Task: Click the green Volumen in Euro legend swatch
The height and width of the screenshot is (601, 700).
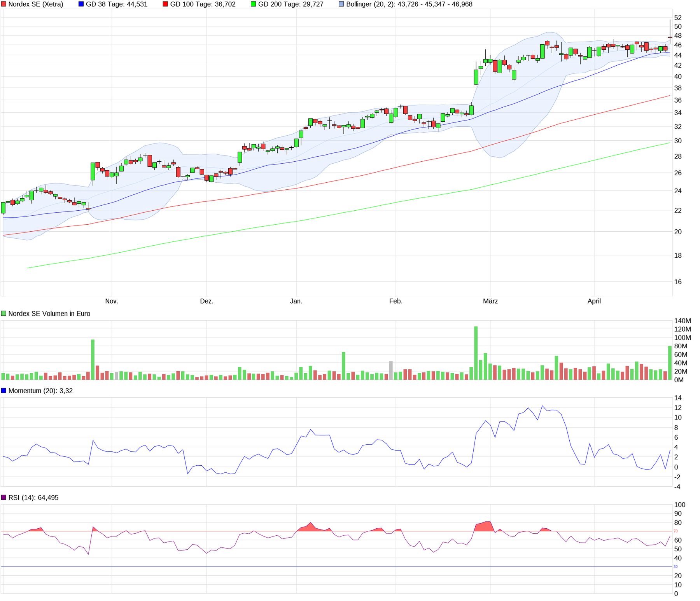Action: point(4,314)
